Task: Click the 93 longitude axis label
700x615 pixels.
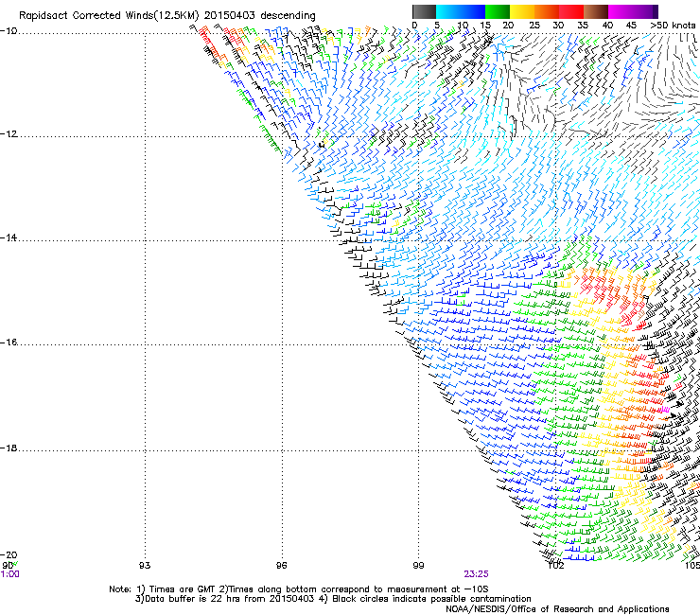Action: (x=145, y=566)
